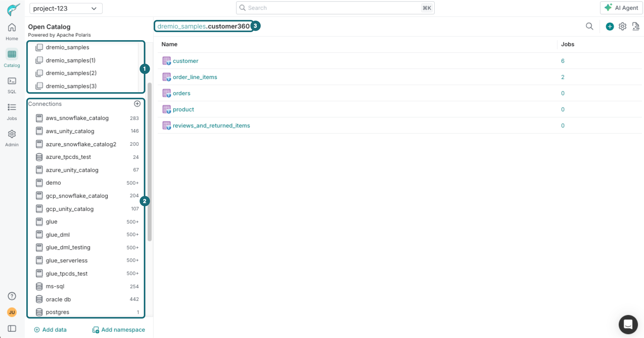Open search within the customer360 catalog page

(590, 26)
